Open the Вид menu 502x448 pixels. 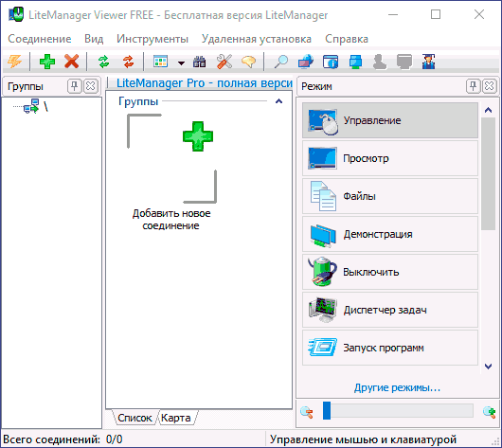(94, 39)
